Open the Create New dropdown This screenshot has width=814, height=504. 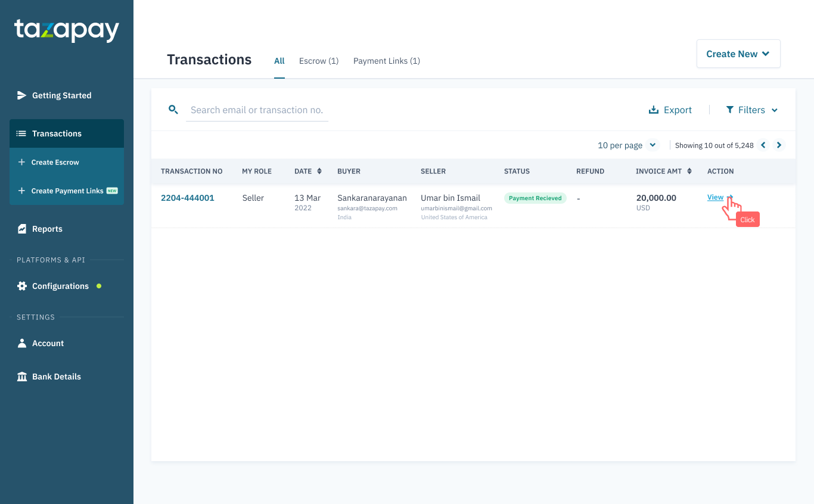pos(738,54)
